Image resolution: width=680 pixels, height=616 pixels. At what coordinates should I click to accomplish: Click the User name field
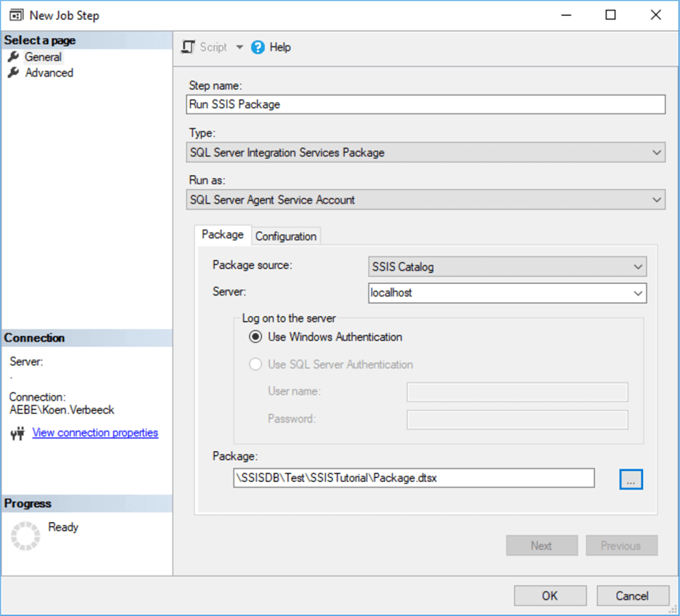point(517,392)
